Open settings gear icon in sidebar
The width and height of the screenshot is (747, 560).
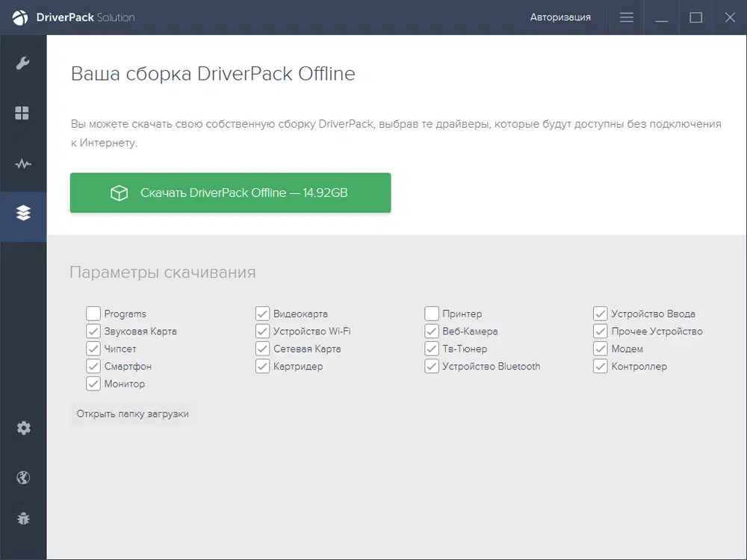coord(23,428)
